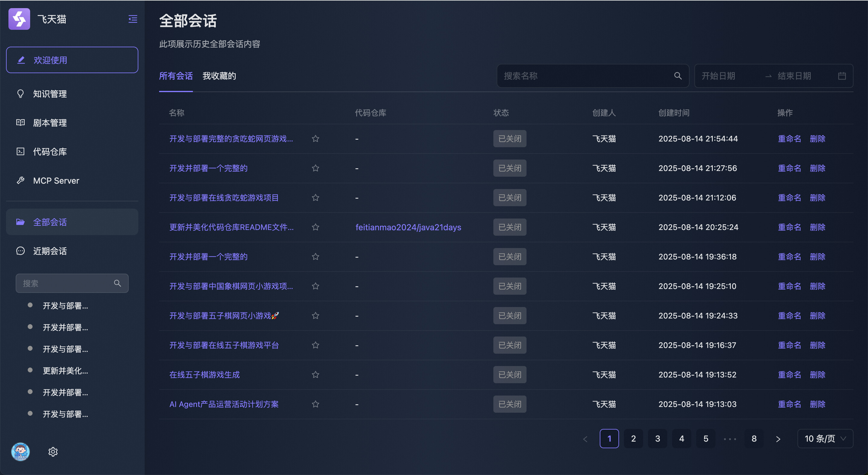This screenshot has height=475, width=868.
Task: Click the user avatar at bottom left
Action: [x=20, y=452]
